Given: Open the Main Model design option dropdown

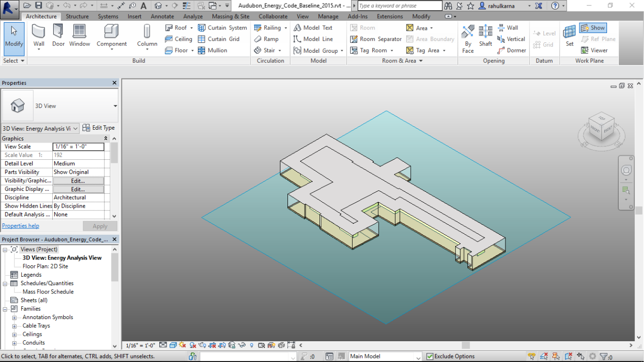Looking at the screenshot, I should [x=419, y=356].
